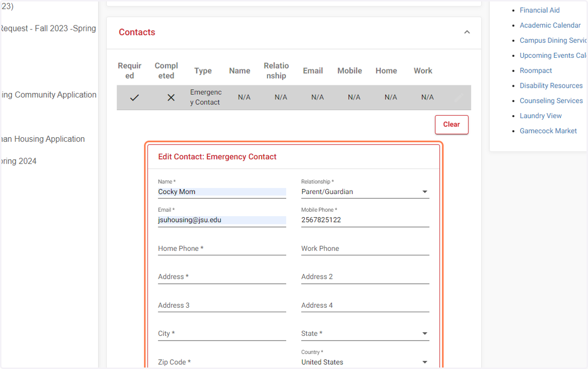The height and width of the screenshot is (369, 588).
Task: Open the Financial Aid link
Action: pyautogui.click(x=539, y=10)
